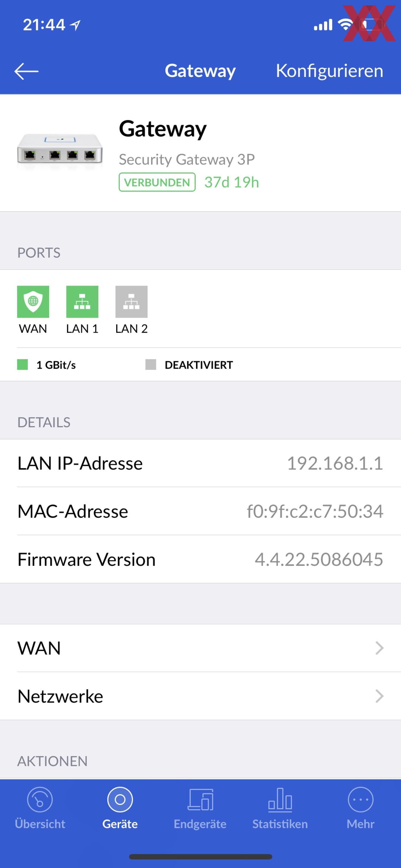Tap the cellular signal status icon
Image resolution: width=401 pixels, height=868 pixels.
click(323, 24)
